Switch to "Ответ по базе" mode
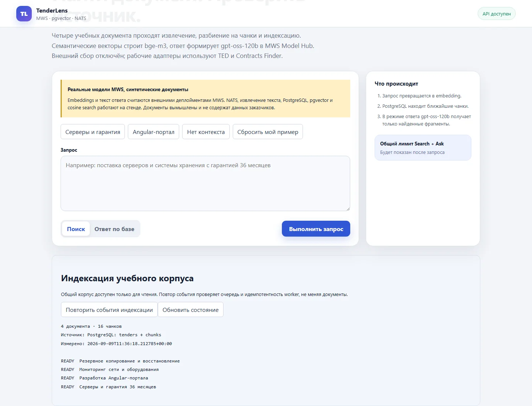Screen dimensions: 532x406 [115, 229]
